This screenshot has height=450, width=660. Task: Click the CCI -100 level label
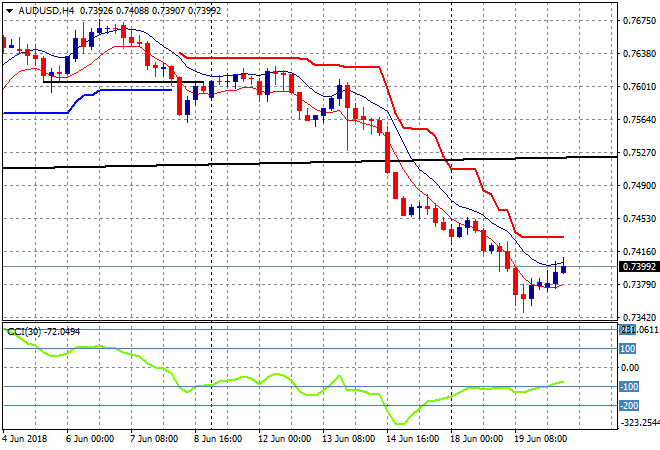[x=629, y=386]
